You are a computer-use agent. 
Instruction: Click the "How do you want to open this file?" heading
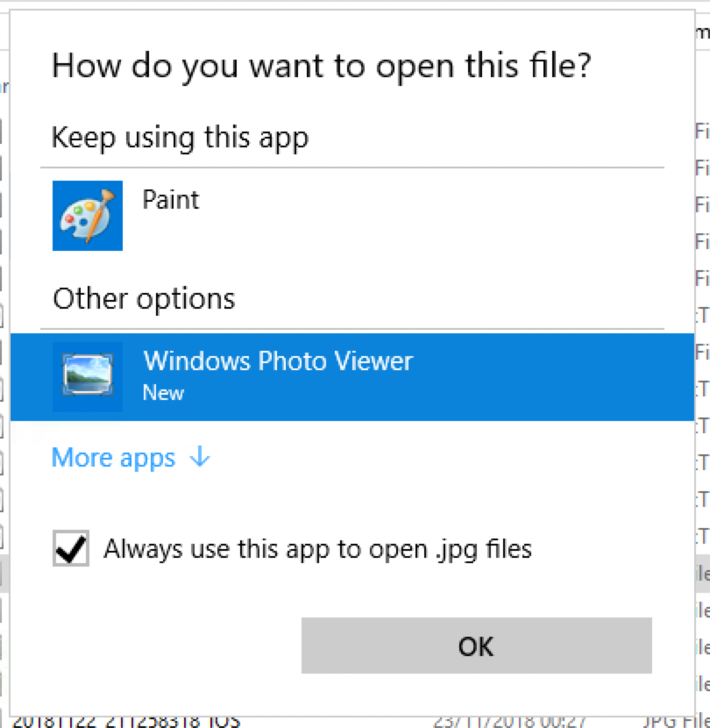click(322, 67)
